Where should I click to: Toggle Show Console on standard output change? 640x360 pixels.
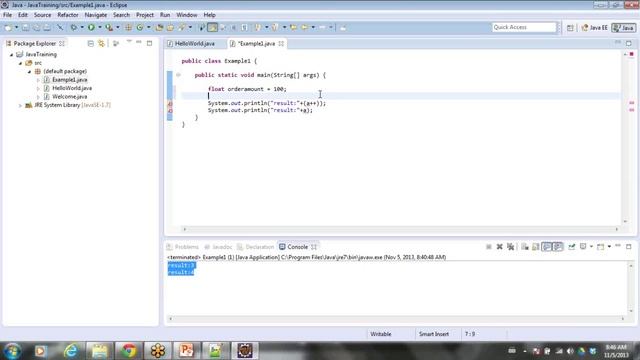click(547, 247)
